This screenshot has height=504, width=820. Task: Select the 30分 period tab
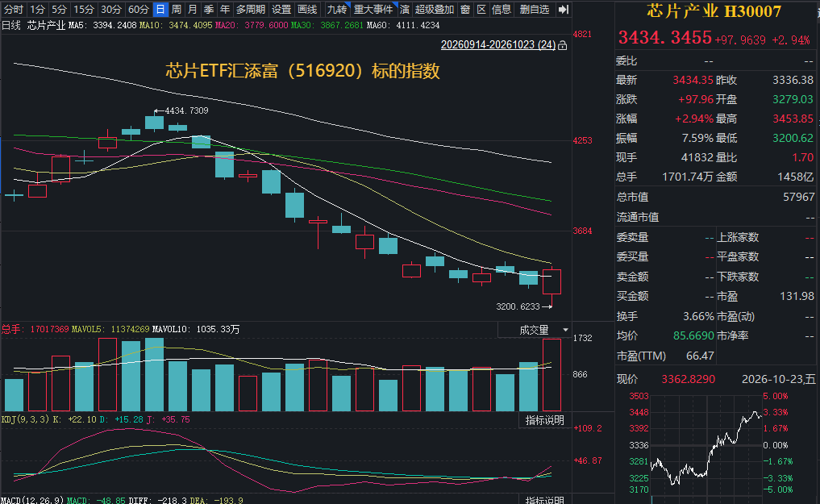pyautogui.click(x=111, y=10)
